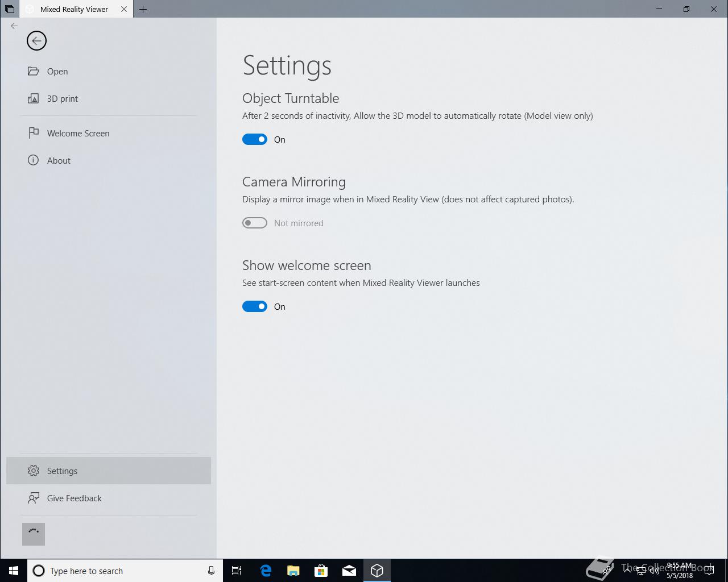Open File Explorer from the taskbar
Image resolution: width=728 pixels, height=582 pixels.
pyautogui.click(x=293, y=571)
